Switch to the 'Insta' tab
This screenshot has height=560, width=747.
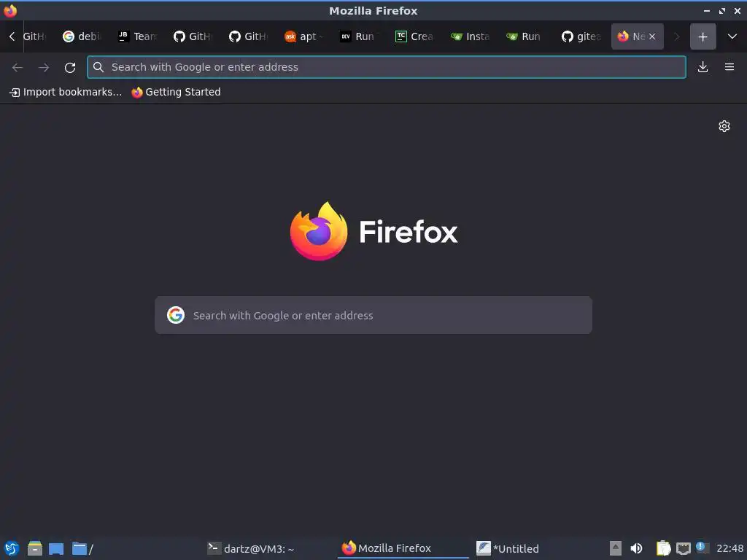[471, 36]
